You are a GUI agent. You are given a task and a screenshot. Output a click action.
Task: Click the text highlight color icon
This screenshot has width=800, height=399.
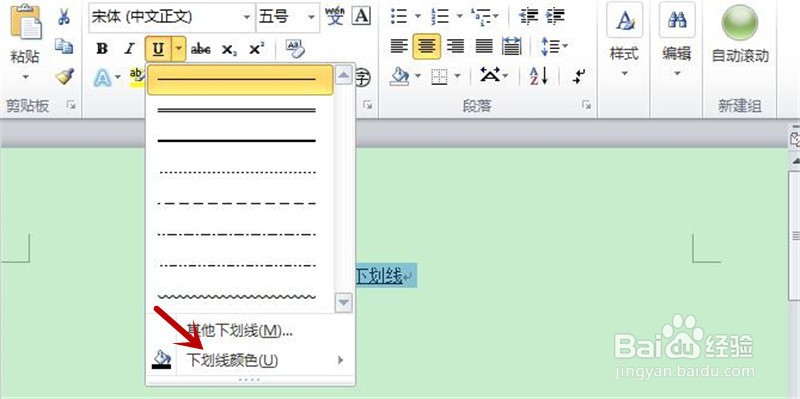pos(137,78)
